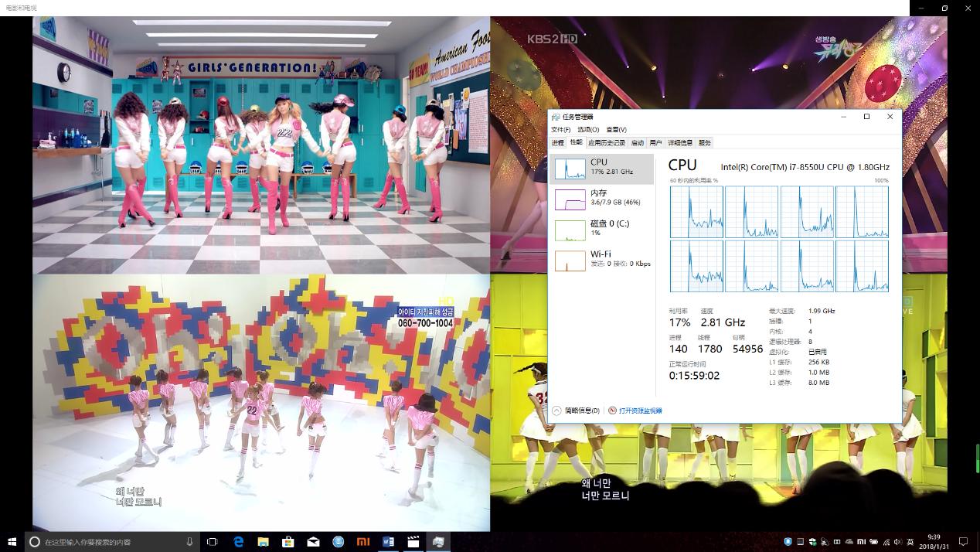Open the Mail app taskbar icon
Screen dimensions: 980x552
(x=313, y=542)
